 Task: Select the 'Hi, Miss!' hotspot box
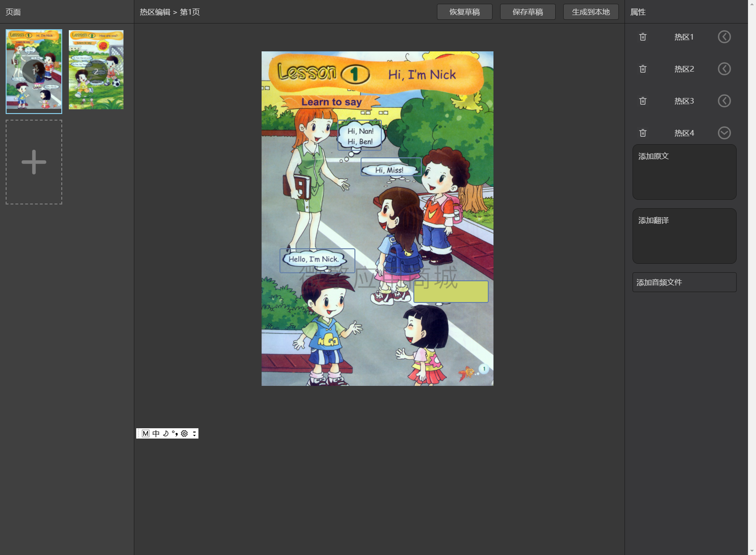[x=391, y=167]
